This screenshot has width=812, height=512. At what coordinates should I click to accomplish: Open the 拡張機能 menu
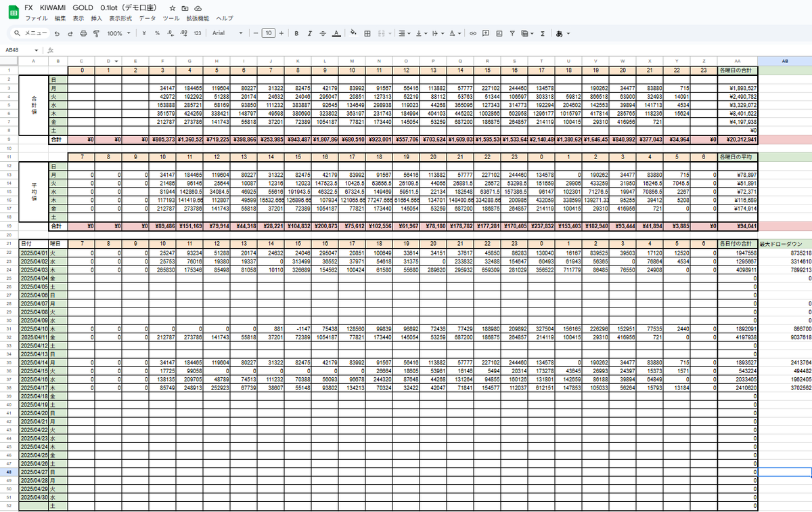pos(197,18)
